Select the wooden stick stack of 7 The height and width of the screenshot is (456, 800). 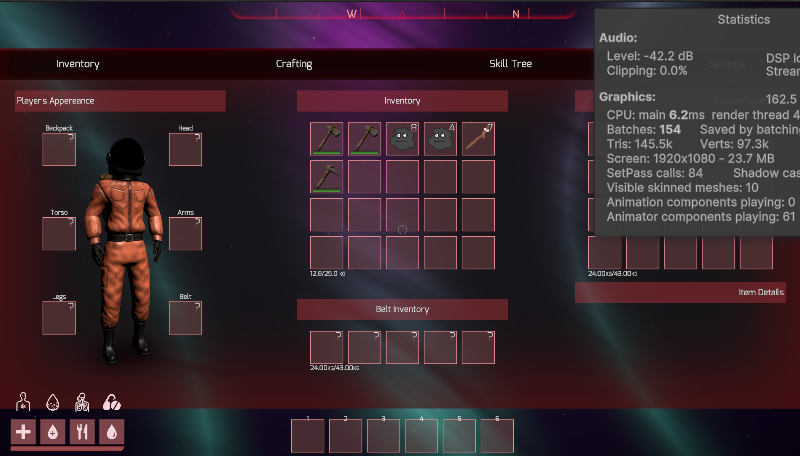pyautogui.click(x=478, y=139)
